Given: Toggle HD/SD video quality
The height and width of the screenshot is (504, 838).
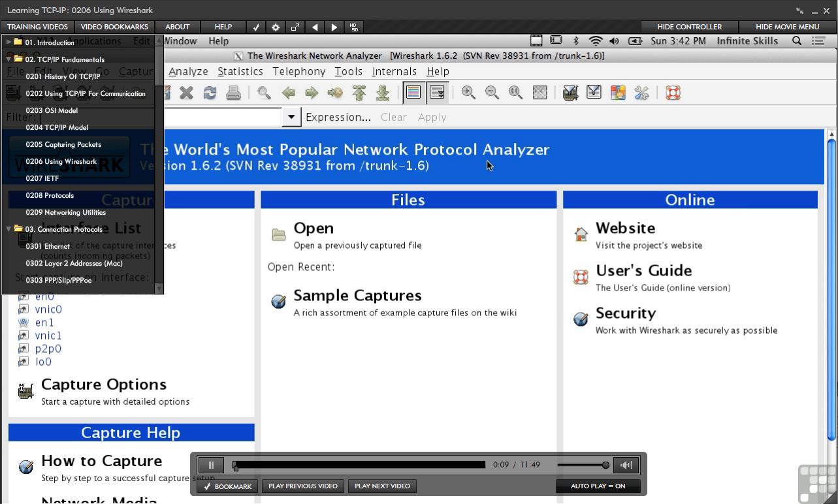Looking at the screenshot, I should pos(354,27).
